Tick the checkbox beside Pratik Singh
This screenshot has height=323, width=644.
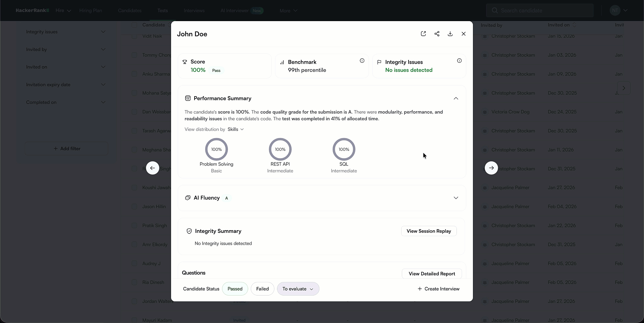coord(134,225)
